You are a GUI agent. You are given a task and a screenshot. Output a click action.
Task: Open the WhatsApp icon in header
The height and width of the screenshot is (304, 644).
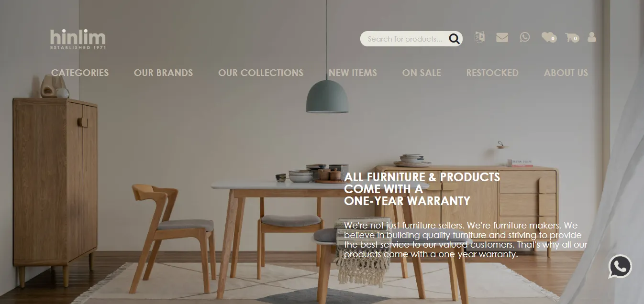525,37
